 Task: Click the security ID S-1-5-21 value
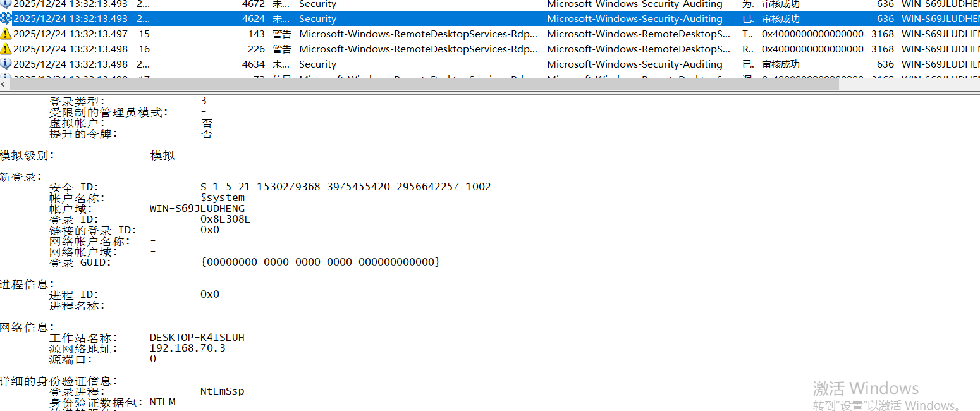(345, 187)
